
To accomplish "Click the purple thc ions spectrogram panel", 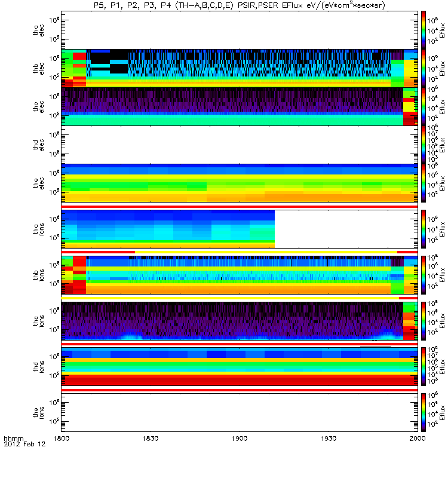I will click(240, 321).
